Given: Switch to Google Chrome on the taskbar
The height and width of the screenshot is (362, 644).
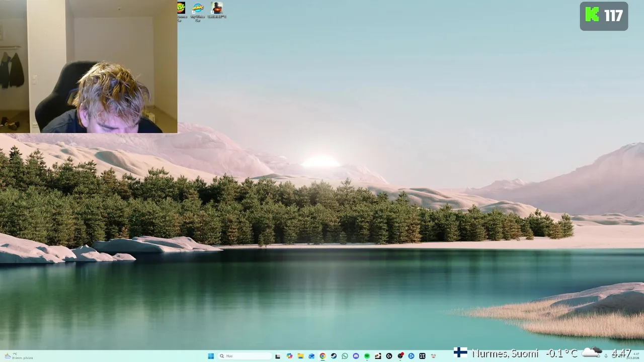Looking at the screenshot, I should coord(323,356).
